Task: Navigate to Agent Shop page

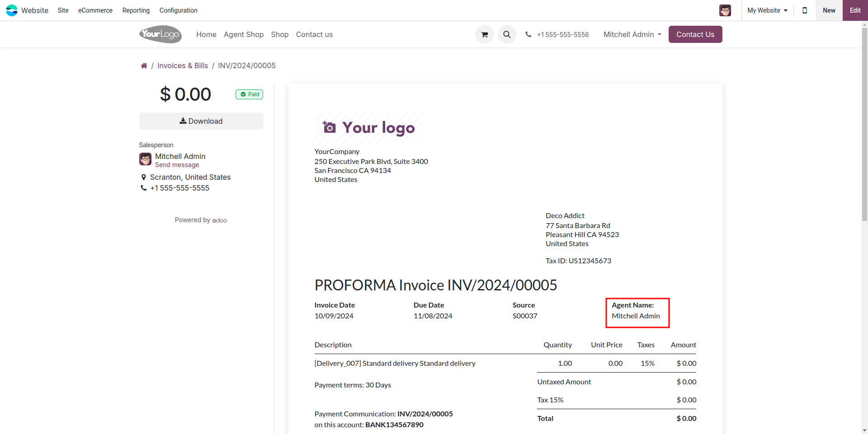Action: point(243,34)
